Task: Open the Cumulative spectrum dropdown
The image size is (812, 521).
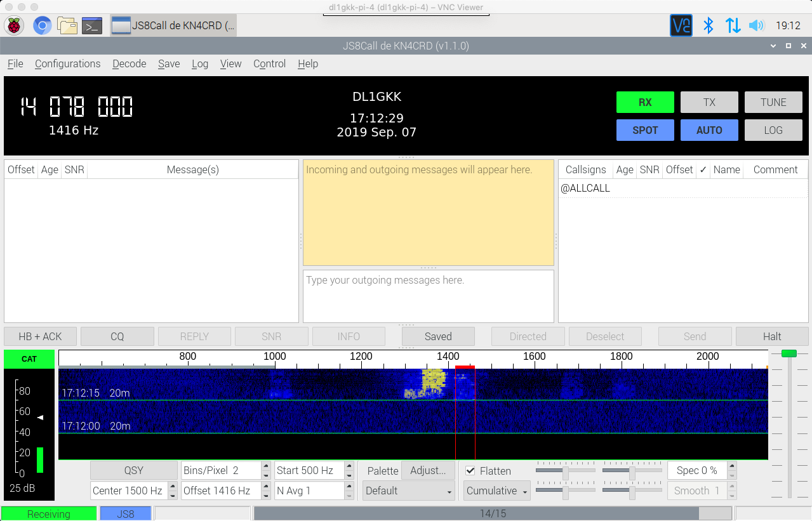Action: coord(497,491)
